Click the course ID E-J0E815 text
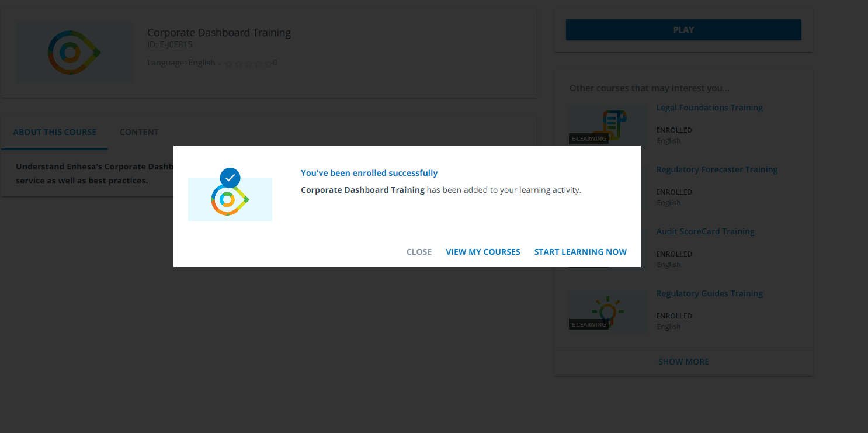Image resolution: width=868 pixels, height=433 pixels. click(169, 44)
